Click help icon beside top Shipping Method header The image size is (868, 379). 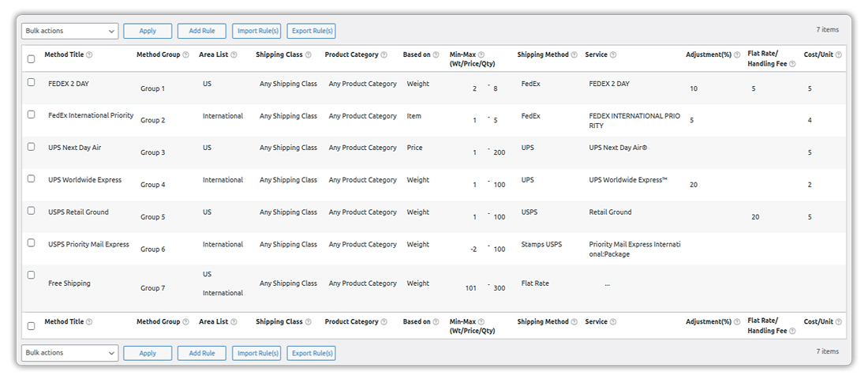pyautogui.click(x=574, y=55)
